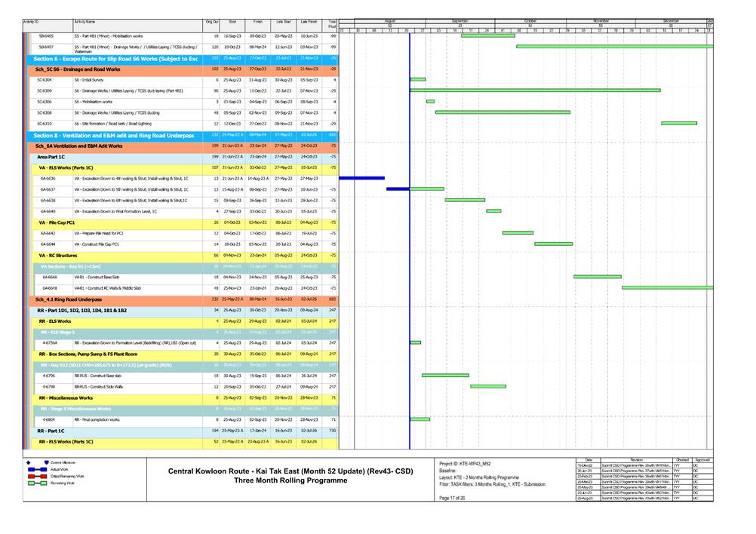Screen dimensions: 756x534
Task: Select the green bar for 5C-6306 Mobilisation works
Action: (430, 101)
